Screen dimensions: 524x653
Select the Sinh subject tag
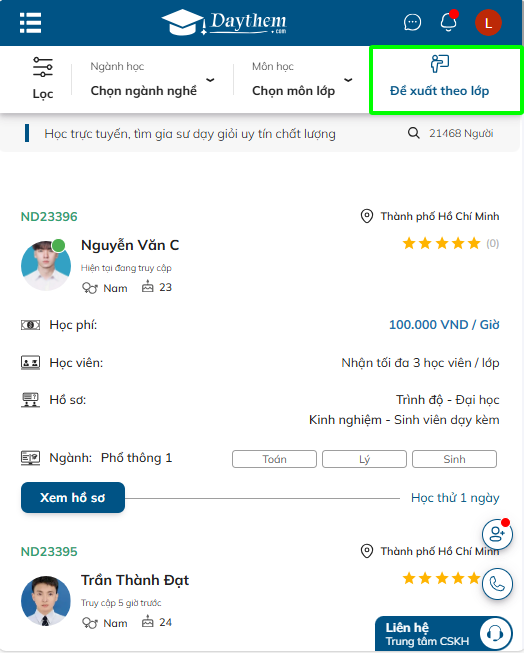click(x=454, y=459)
